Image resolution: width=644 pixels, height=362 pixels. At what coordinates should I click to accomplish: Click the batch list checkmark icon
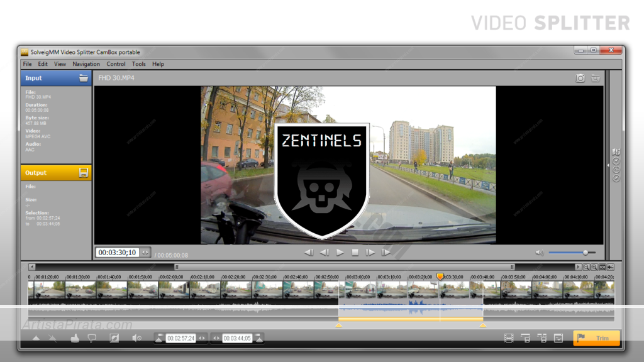(x=558, y=338)
